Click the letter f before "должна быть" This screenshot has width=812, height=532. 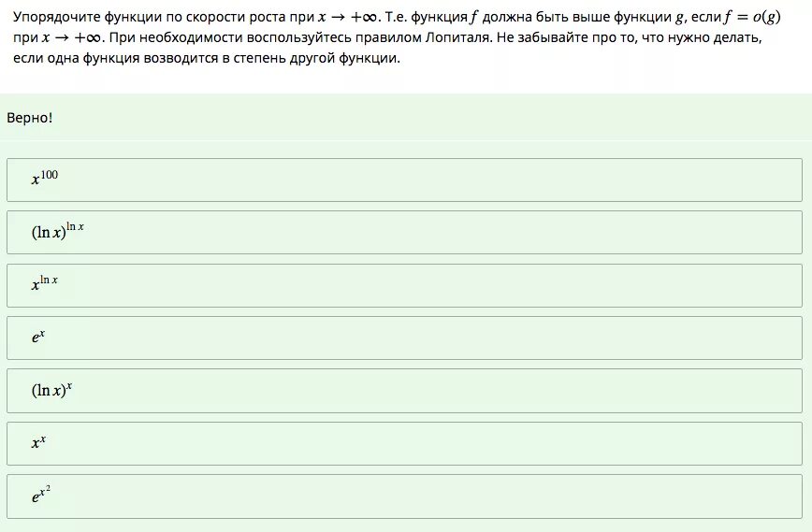473,17
